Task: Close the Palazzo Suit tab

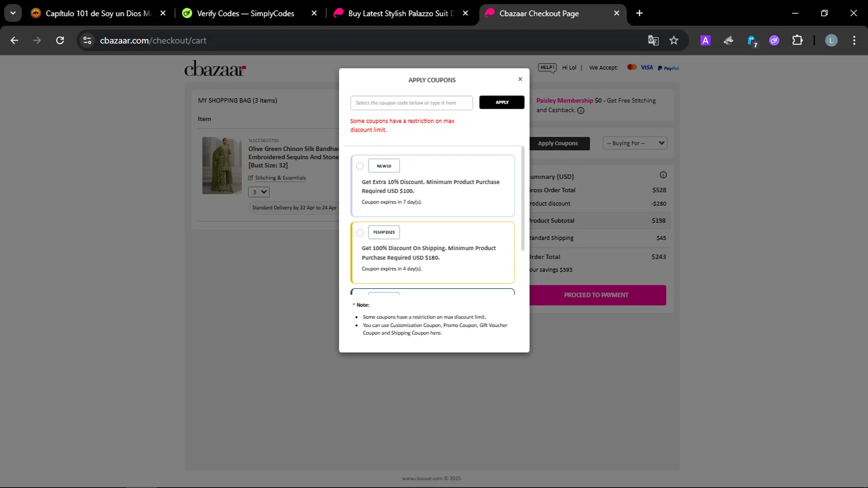Action: (465, 13)
